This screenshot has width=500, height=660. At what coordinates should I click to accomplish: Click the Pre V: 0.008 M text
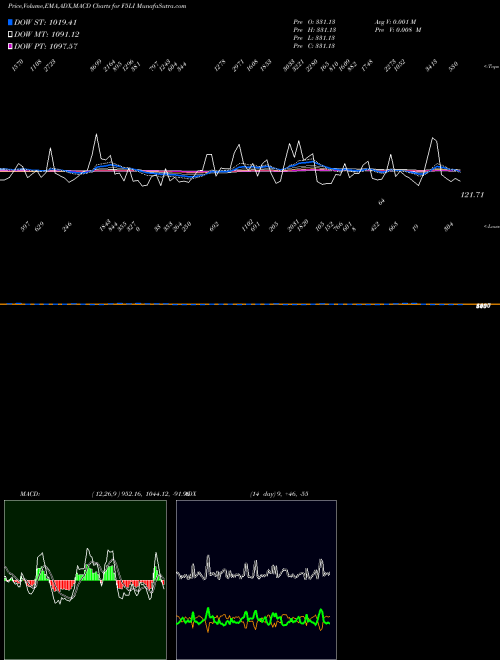pos(398,30)
